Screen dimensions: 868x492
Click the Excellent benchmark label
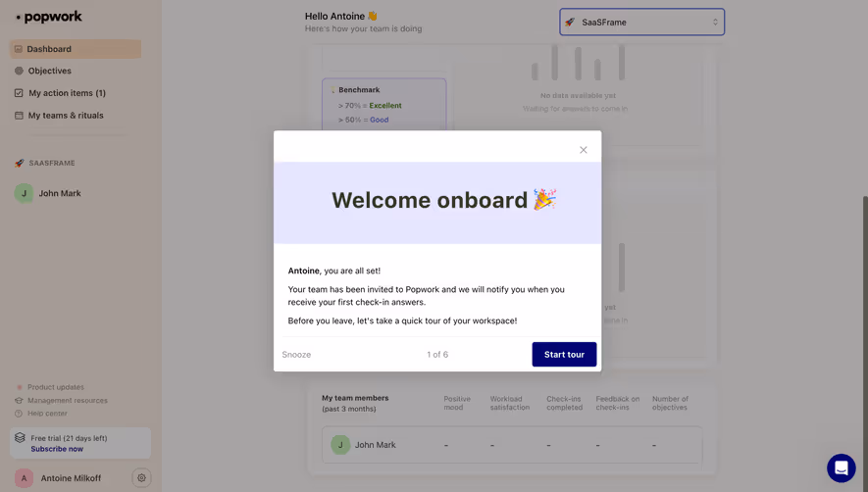(385, 105)
